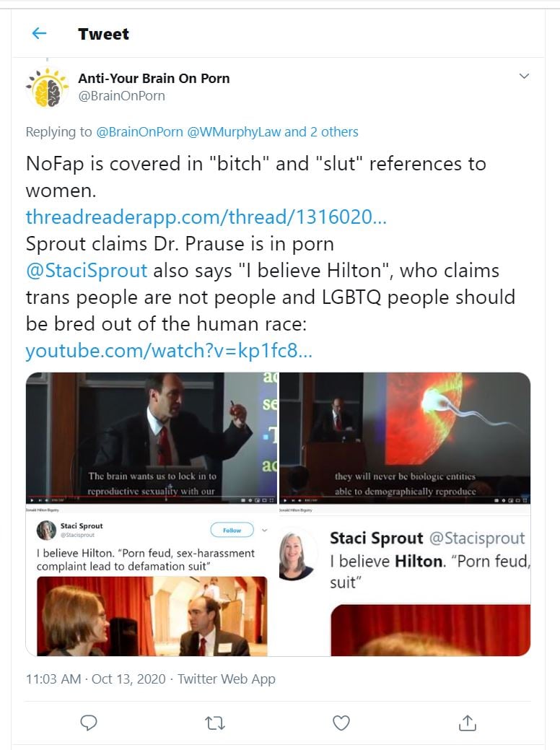Click the Twitter Web App source label

point(227,679)
